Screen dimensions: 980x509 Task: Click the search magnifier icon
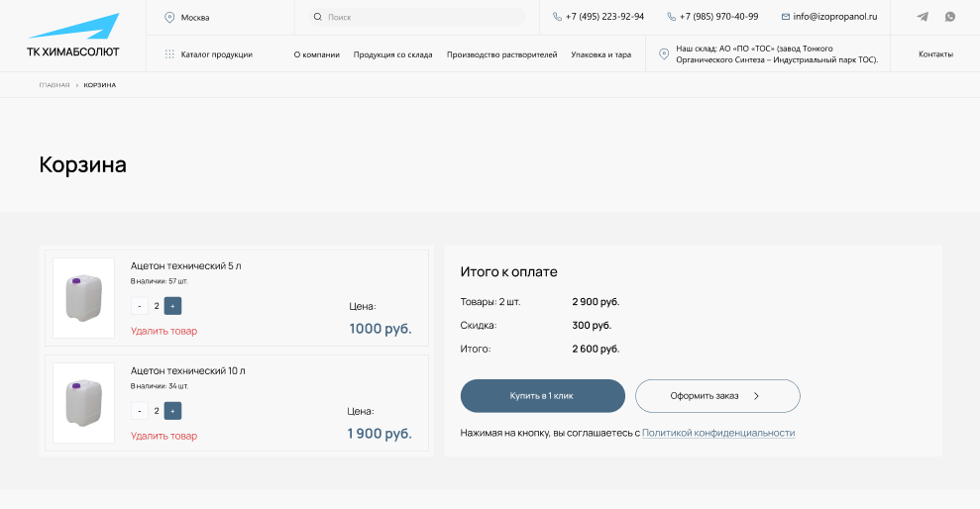point(317,17)
